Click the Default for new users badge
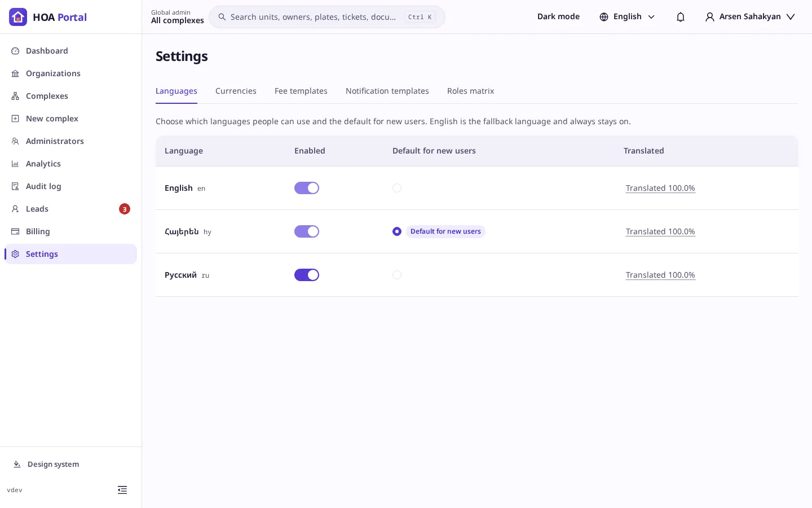812x508 pixels. click(445, 231)
